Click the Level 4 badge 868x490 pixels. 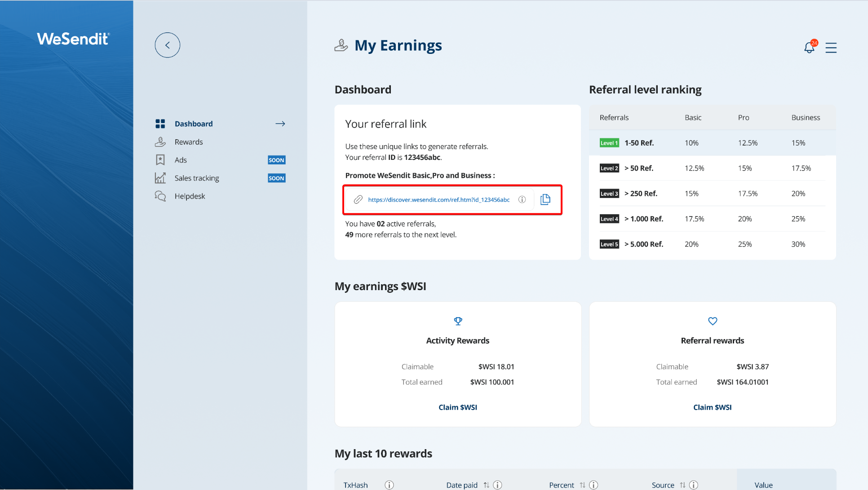click(x=609, y=219)
